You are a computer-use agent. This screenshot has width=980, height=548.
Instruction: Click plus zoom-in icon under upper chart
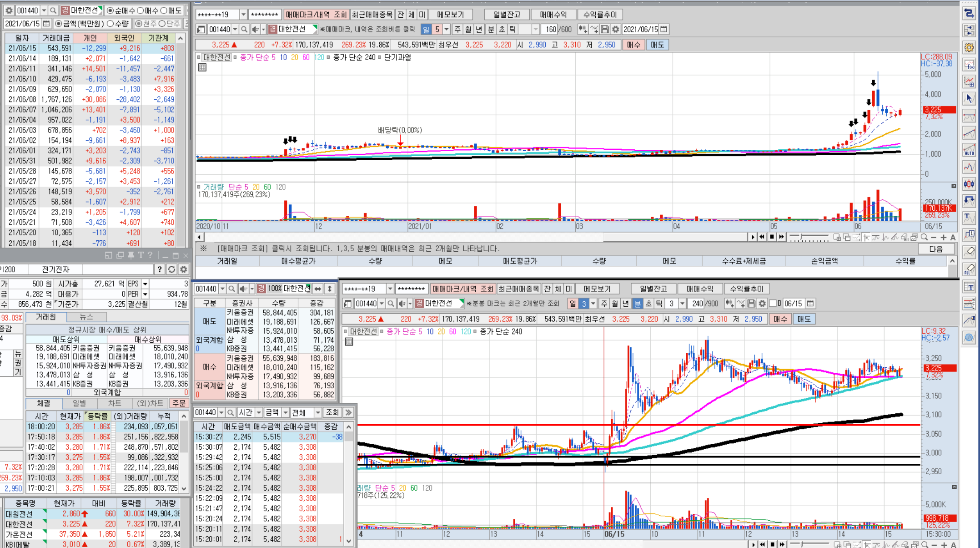944,237
